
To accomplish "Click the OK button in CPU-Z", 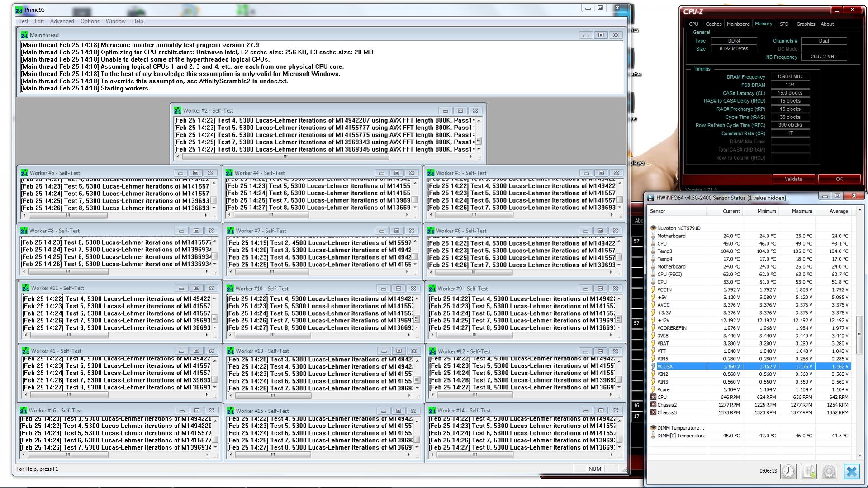I will pos(839,179).
